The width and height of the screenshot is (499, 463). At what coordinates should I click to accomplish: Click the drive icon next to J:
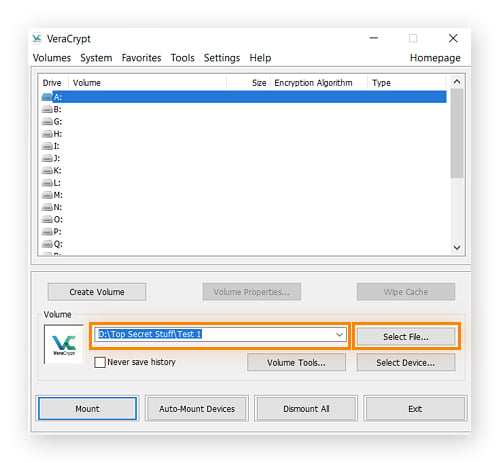(47, 158)
